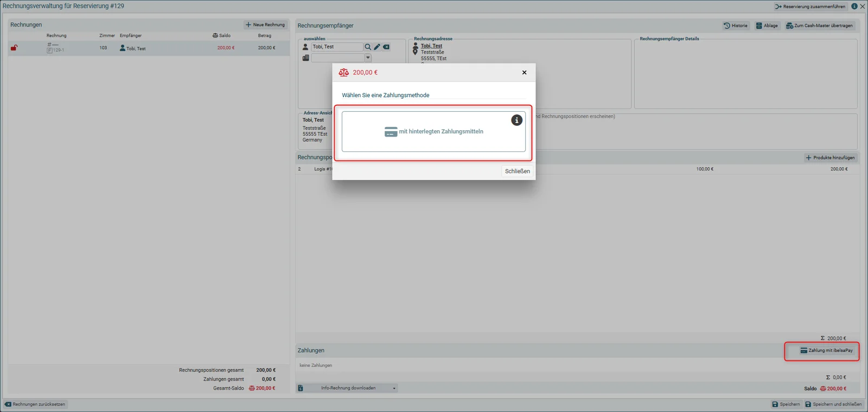Open the company dropdown arrow

(368, 58)
